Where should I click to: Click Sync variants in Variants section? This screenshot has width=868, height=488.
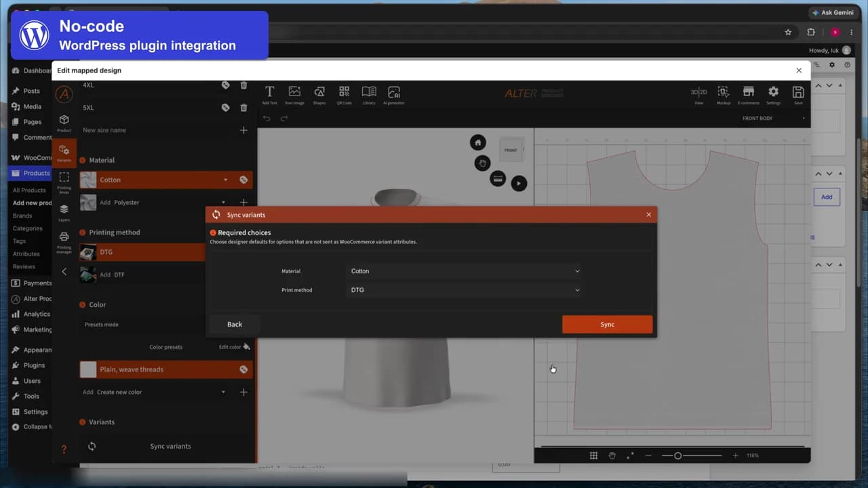coord(170,446)
